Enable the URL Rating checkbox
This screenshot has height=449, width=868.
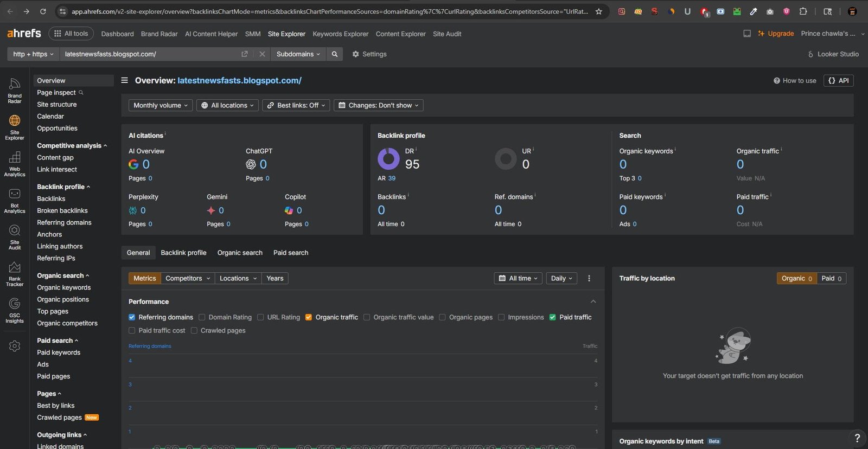tap(260, 317)
